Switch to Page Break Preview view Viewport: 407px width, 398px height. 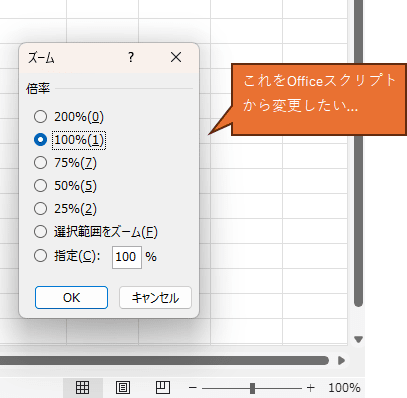tap(163, 388)
